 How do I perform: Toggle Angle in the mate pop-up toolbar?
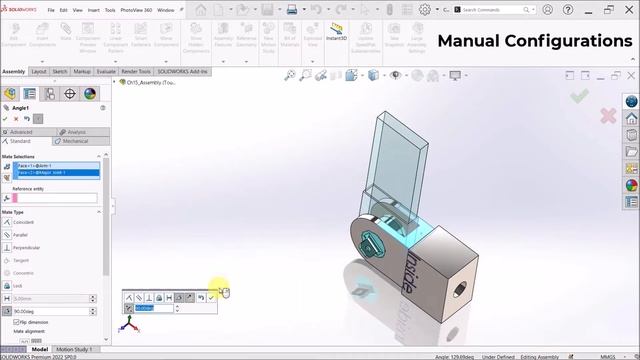click(x=179, y=298)
